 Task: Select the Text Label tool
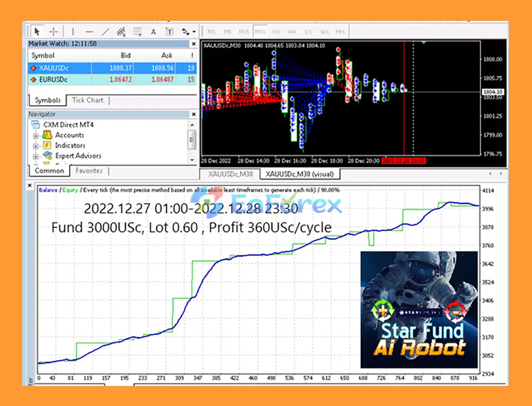[x=170, y=32]
